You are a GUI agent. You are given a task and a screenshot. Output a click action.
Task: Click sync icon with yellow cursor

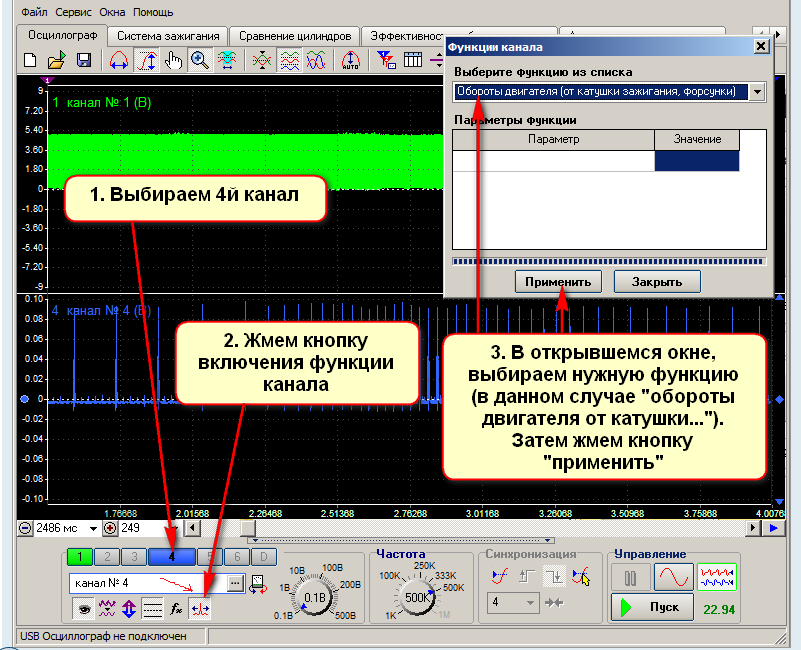click(x=581, y=577)
